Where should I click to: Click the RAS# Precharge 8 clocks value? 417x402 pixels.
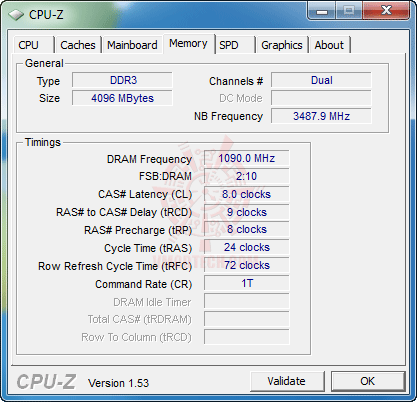click(x=247, y=230)
